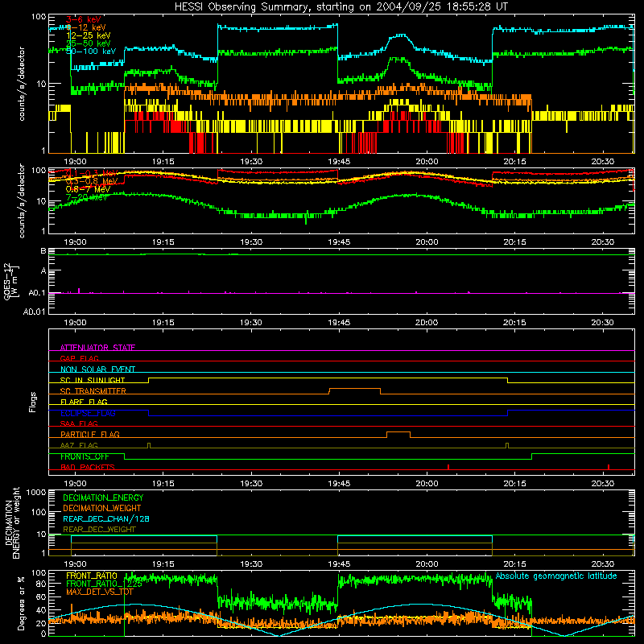Click the 20:00 time label under GOES plot

pyautogui.click(x=427, y=323)
